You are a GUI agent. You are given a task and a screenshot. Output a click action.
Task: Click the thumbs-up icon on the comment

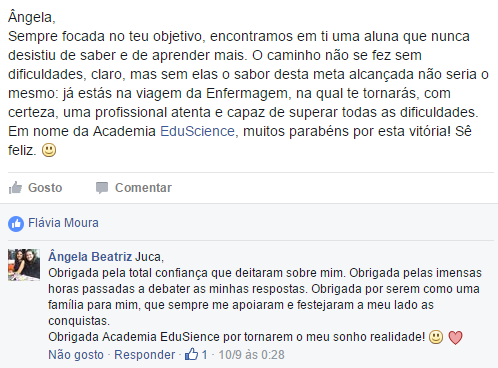pyautogui.click(x=192, y=354)
